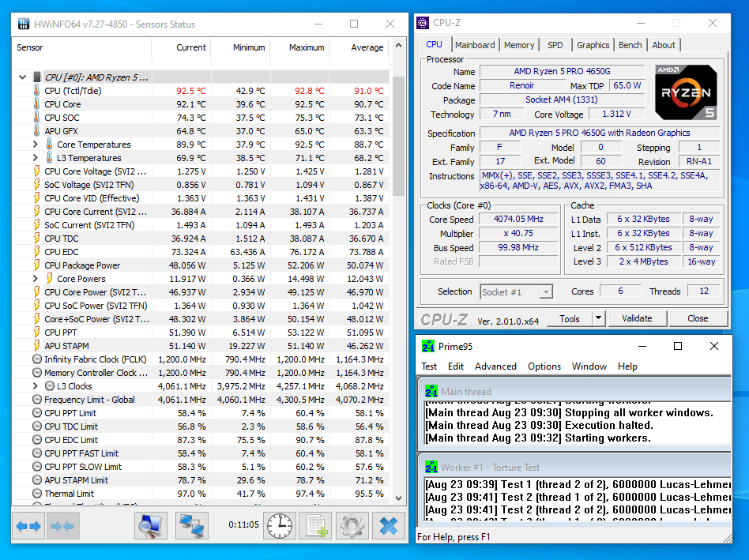Open the Help menu in Prime95
749x560 pixels.
pos(627,366)
